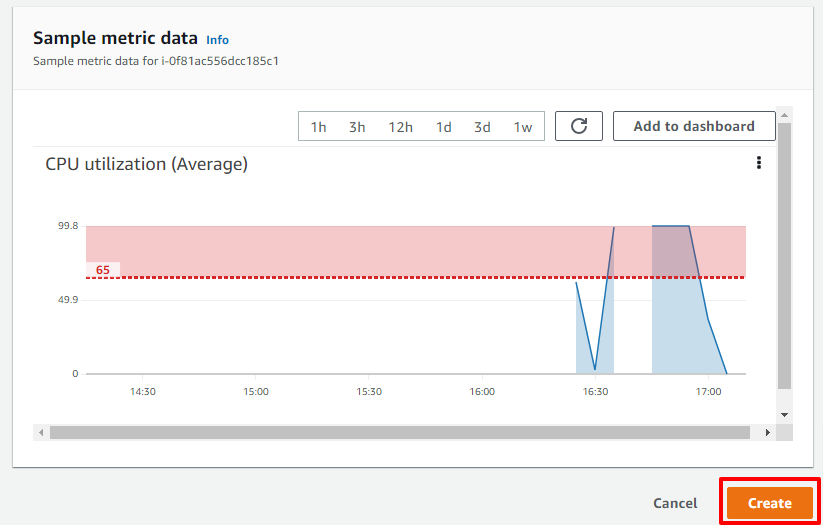
Task: Click the vertical scrollbar thumb
Action: coord(784,256)
